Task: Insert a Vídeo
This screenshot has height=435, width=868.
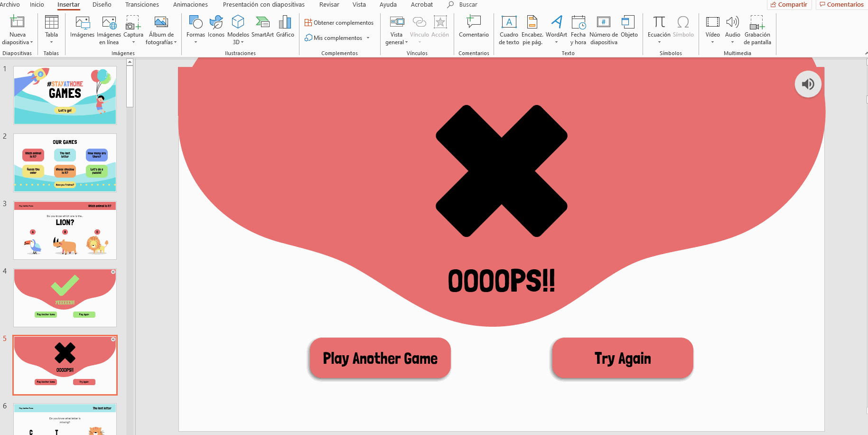Action: pos(712,22)
